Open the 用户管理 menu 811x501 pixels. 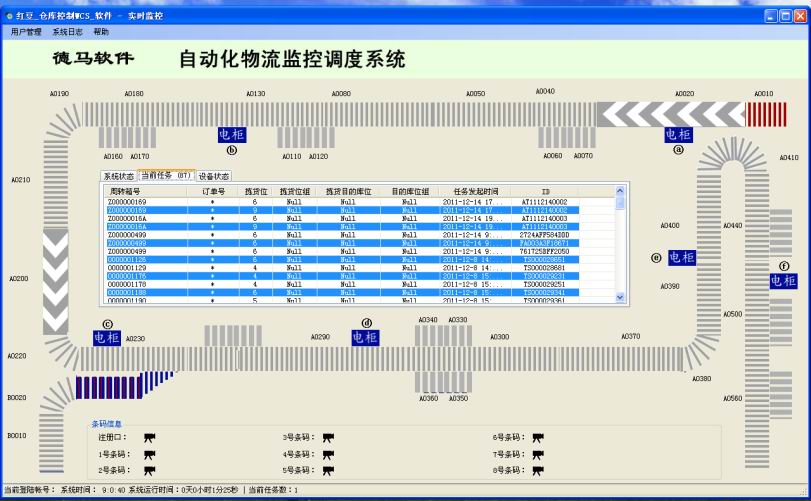click(x=26, y=32)
